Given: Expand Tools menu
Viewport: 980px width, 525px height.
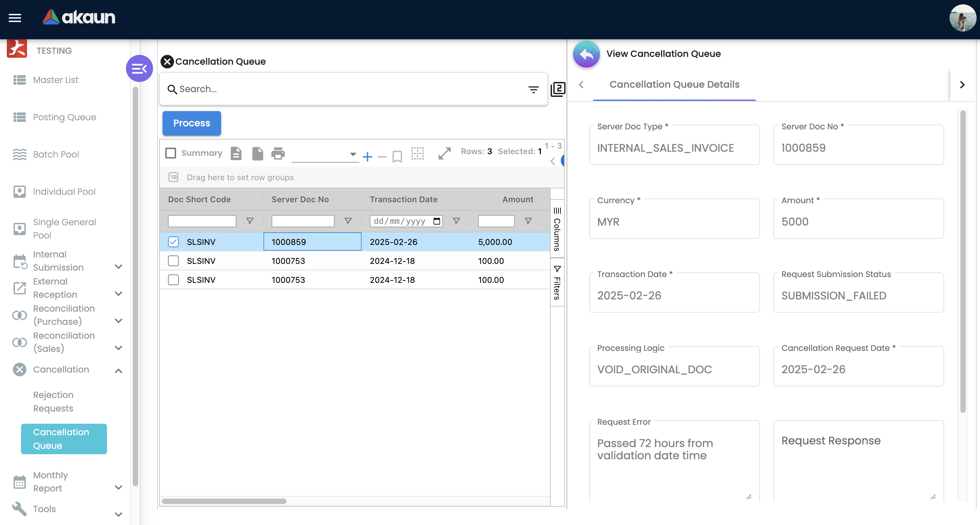Looking at the screenshot, I should (119, 514).
